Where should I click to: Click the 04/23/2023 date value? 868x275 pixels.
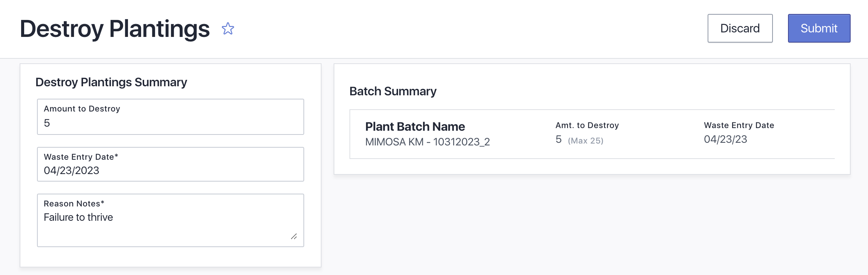[72, 171]
